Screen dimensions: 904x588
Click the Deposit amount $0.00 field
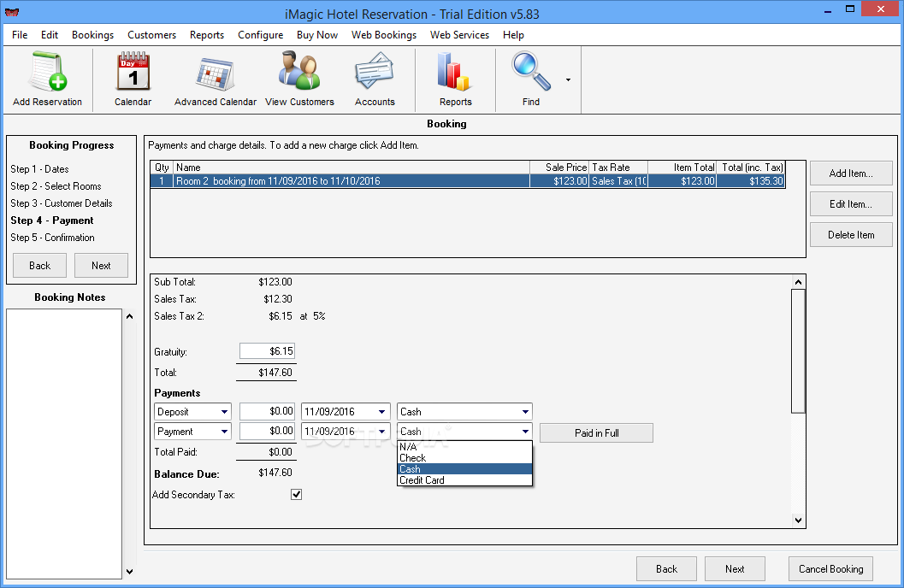(267, 412)
